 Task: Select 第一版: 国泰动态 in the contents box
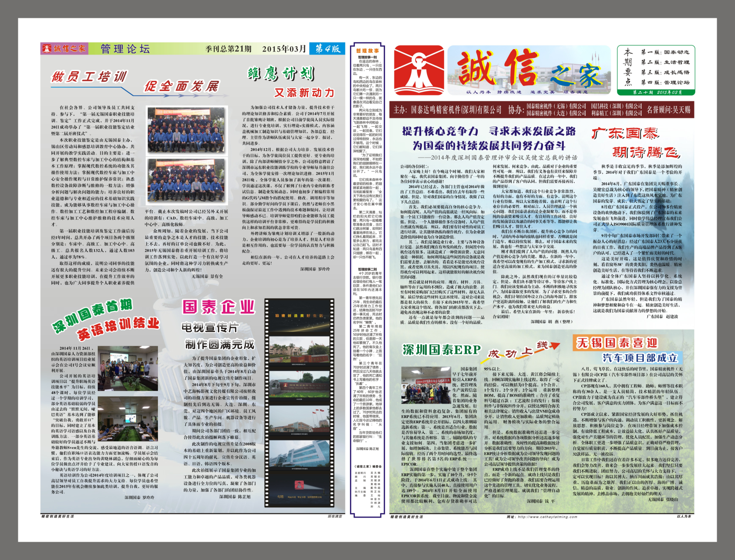665,52
